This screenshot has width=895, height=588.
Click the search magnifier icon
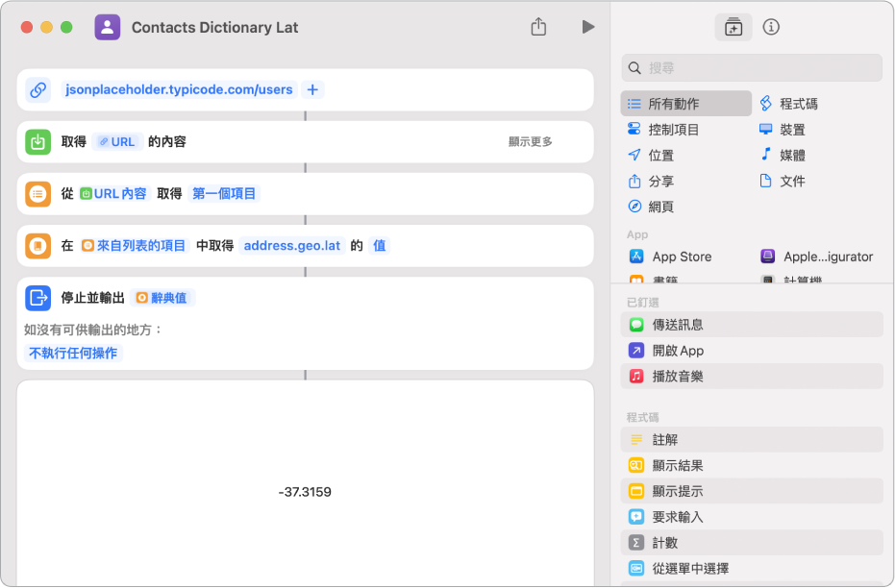634,68
